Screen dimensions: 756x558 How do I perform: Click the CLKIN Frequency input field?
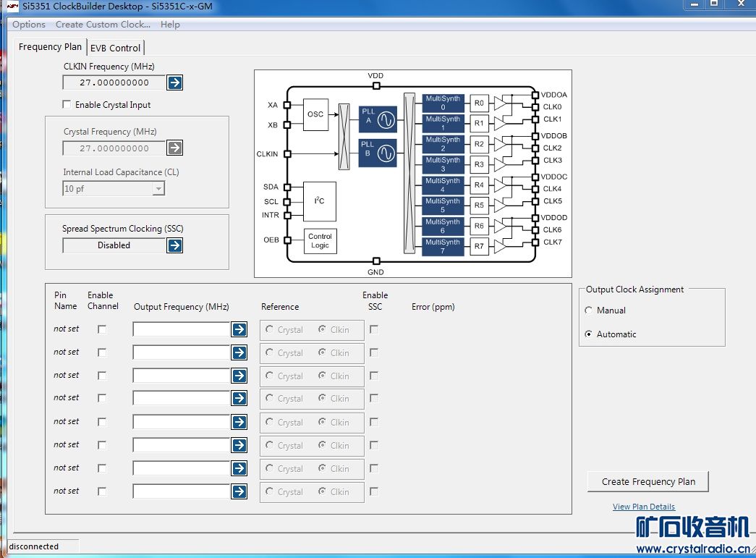coord(114,83)
